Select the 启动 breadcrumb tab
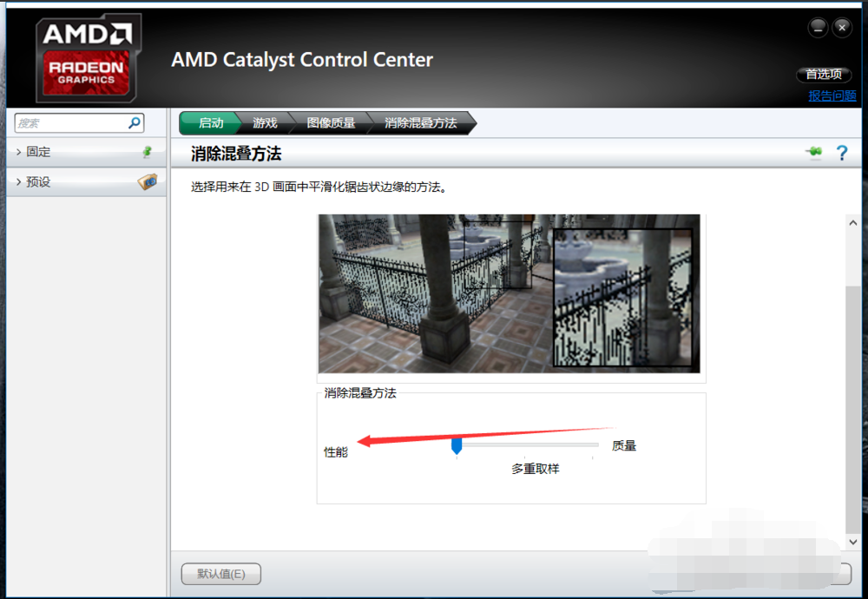Screen dimensions: 868x599 210,123
